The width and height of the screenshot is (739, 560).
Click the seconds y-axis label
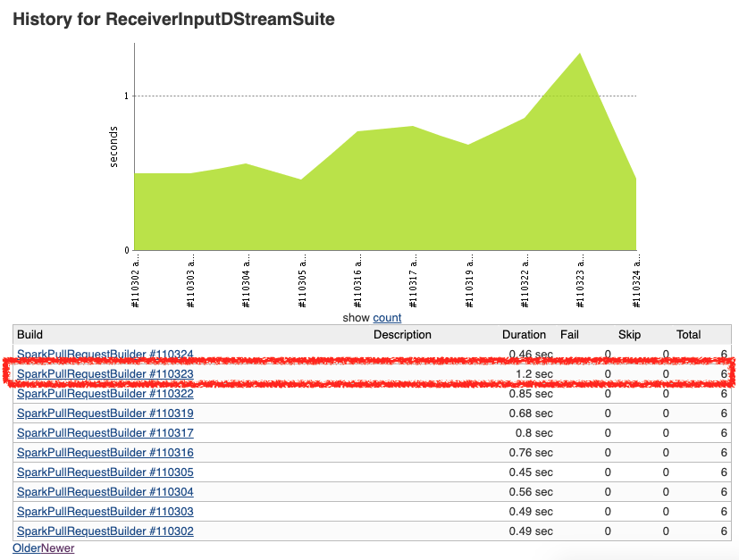113,147
